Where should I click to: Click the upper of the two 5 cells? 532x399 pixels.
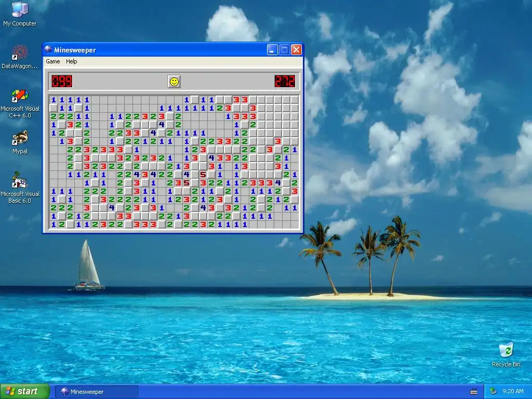[203, 175]
